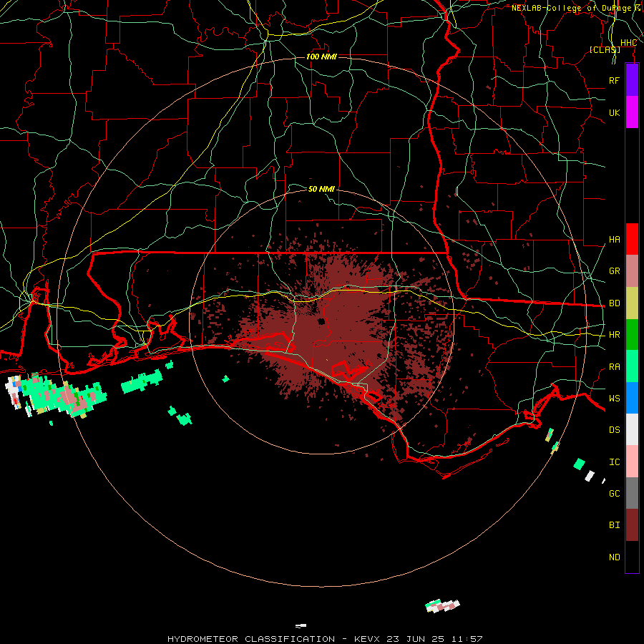
Task: Click the "RF" legend label
Action: 614,80
